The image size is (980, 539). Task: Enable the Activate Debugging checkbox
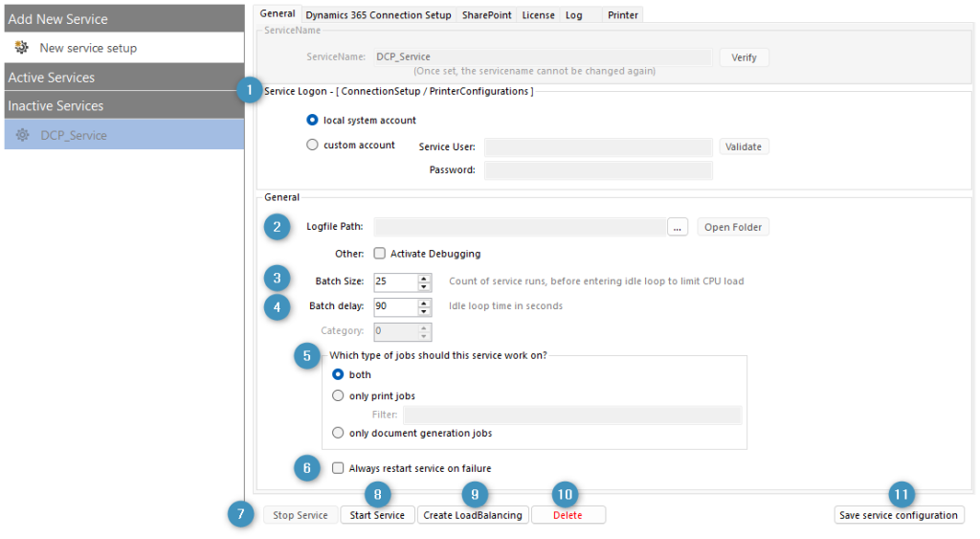click(380, 254)
